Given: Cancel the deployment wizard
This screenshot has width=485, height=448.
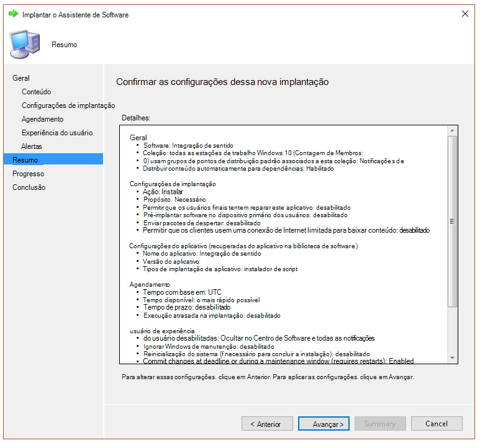Looking at the screenshot, I should pyautogui.click(x=437, y=424).
